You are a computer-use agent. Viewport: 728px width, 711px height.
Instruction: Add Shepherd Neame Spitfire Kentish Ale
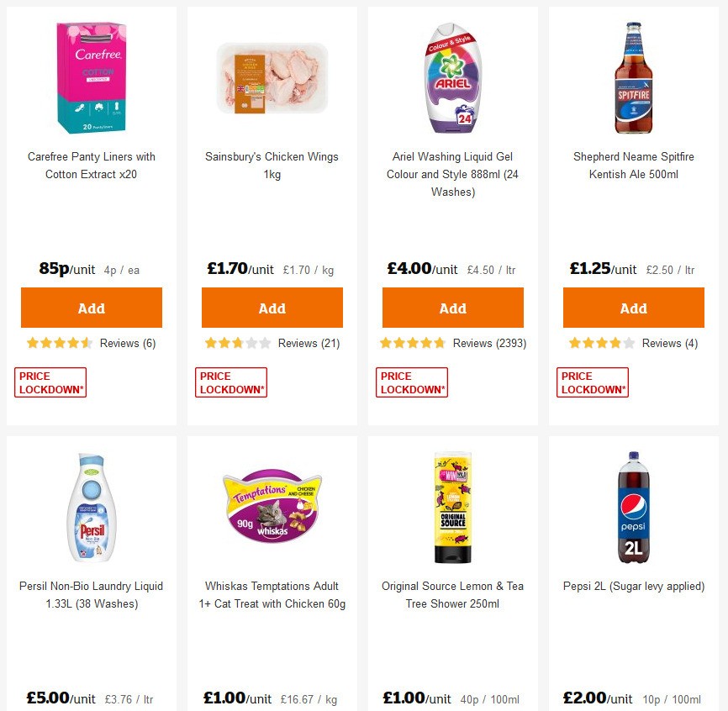[x=633, y=307]
